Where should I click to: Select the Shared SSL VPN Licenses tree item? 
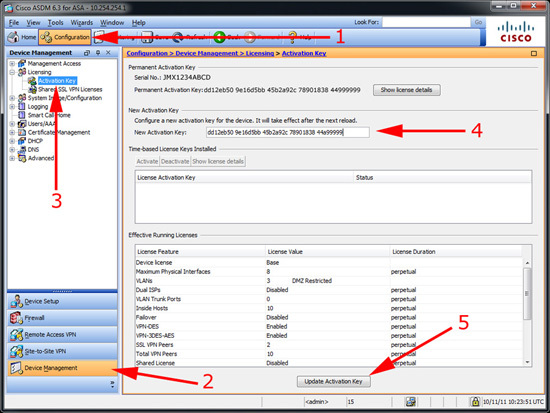click(x=70, y=89)
